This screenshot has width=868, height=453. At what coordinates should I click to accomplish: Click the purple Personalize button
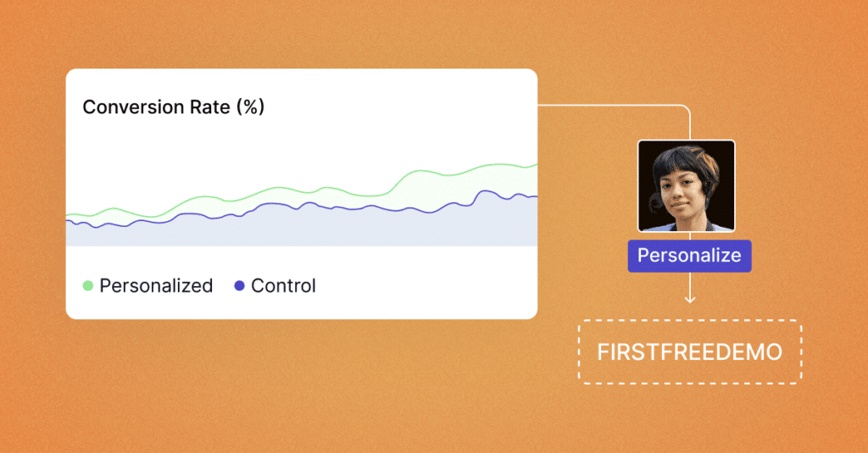(x=689, y=256)
